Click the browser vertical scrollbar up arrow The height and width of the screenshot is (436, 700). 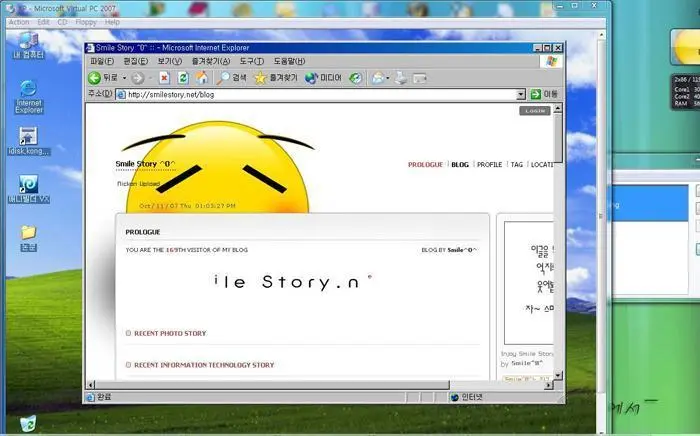[x=558, y=108]
